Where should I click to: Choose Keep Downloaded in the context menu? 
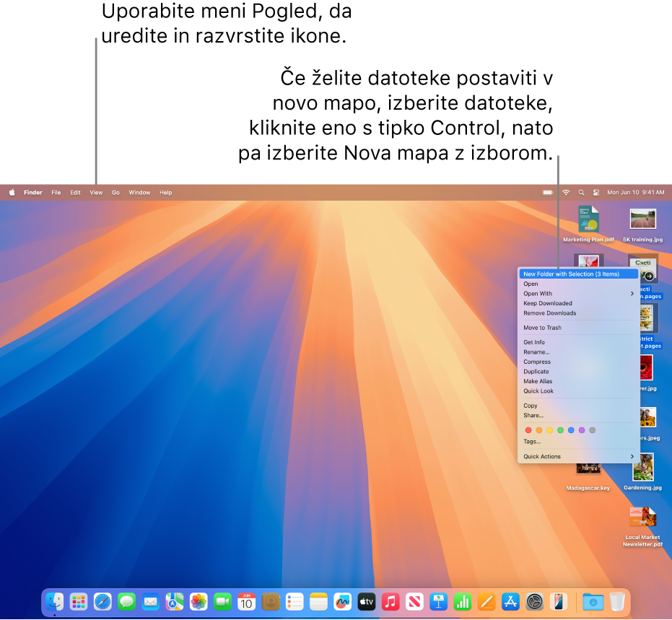(579, 303)
